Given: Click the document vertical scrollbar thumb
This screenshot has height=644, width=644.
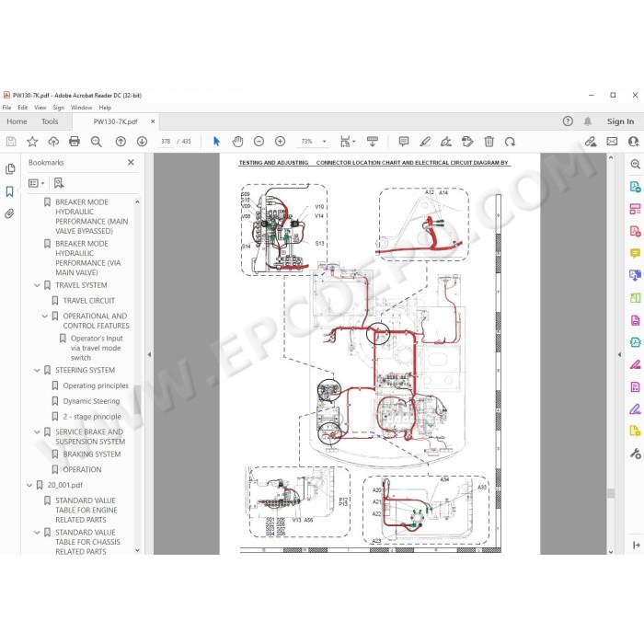Looking at the screenshot, I should click(611, 493).
